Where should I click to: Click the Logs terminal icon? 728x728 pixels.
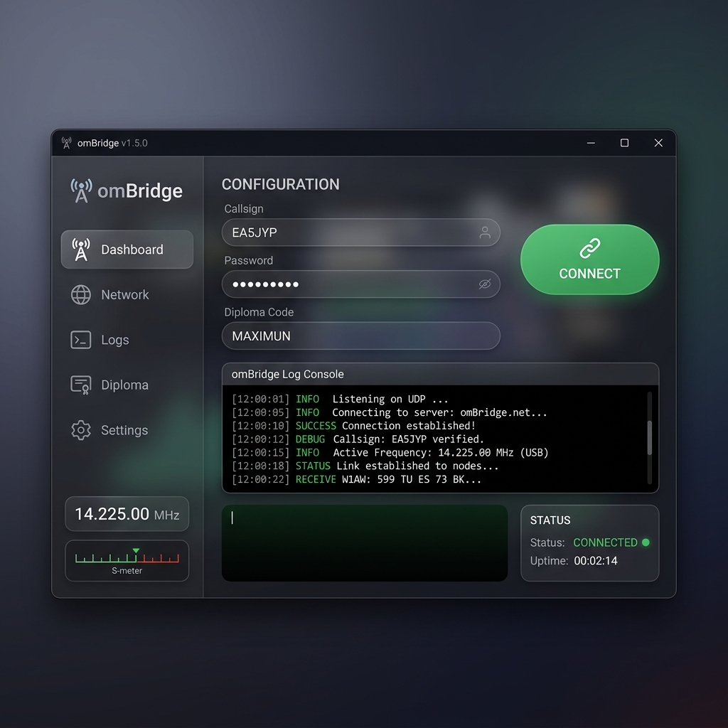pyautogui.click(x=81, y=340)
